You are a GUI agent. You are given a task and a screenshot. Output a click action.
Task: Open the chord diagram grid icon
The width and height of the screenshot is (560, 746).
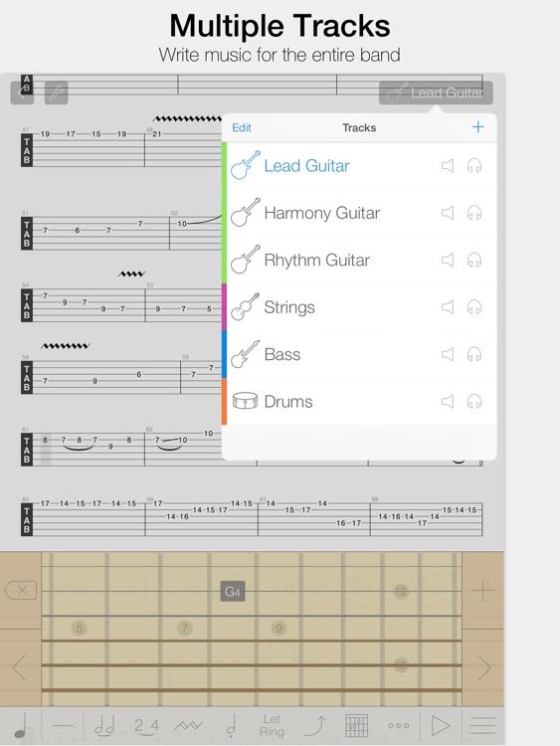[x=356, y=725]
